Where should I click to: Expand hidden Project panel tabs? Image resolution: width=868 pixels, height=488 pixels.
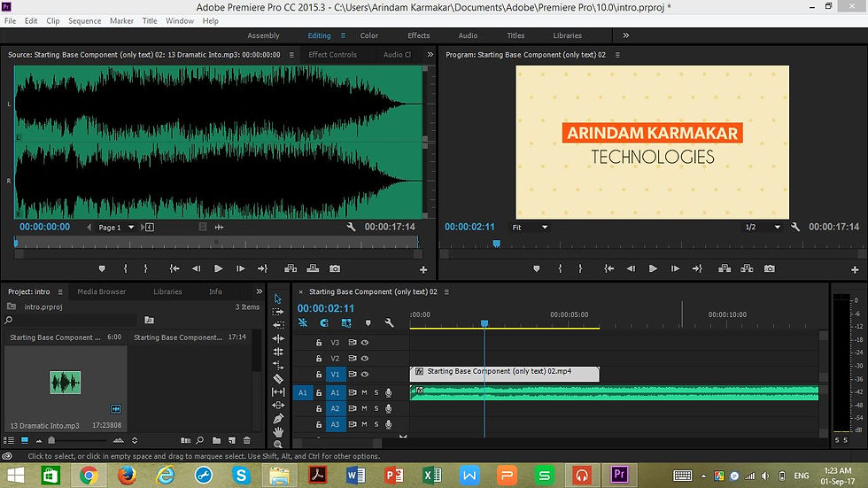click(259, 291)
